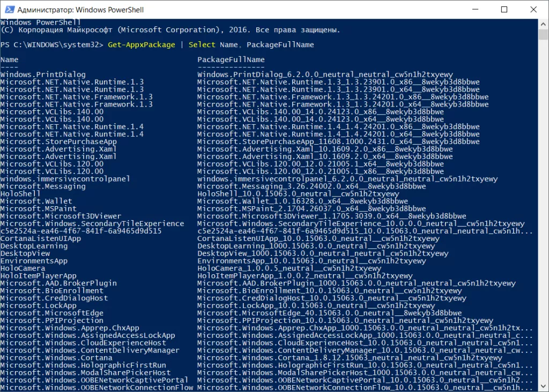549x392 pixels.
Task: Click Microsoft.Wallet name entry
Action: [x=36, y=201]
